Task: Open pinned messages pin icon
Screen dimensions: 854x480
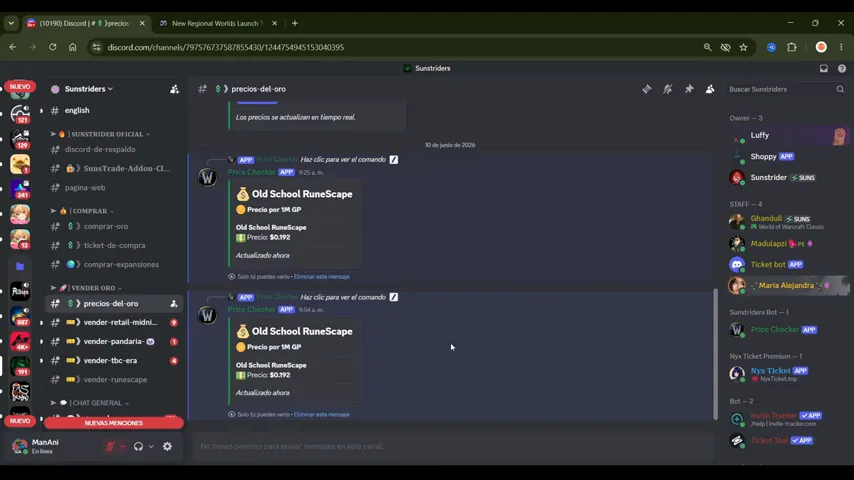Action: pyautogui.click(x=689, y=89)
